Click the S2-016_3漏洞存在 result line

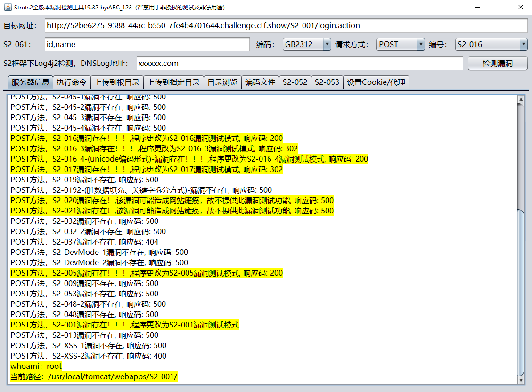click(154, 148)
